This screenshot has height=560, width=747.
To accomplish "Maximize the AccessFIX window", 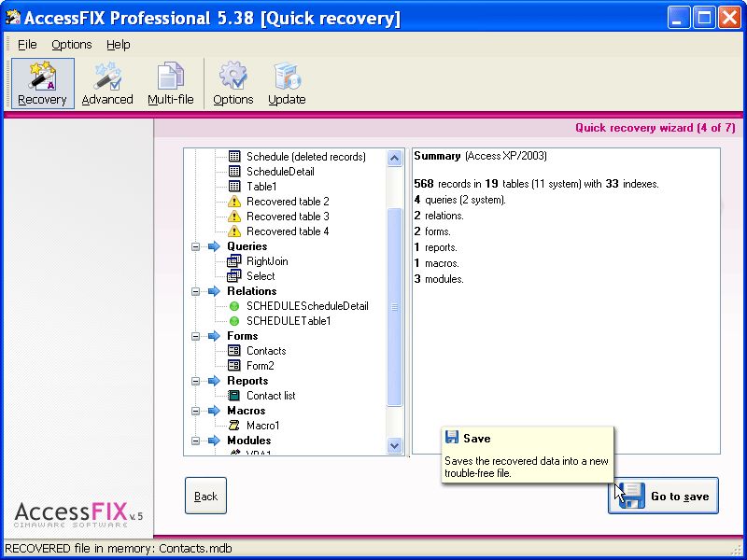I will pyautogui.click(x=704, y=18).
